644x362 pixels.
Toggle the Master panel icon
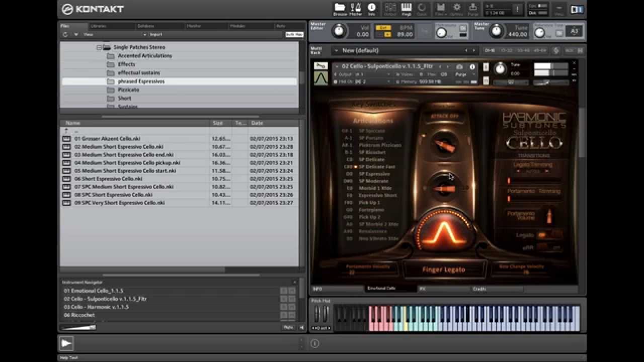[356, 9]
